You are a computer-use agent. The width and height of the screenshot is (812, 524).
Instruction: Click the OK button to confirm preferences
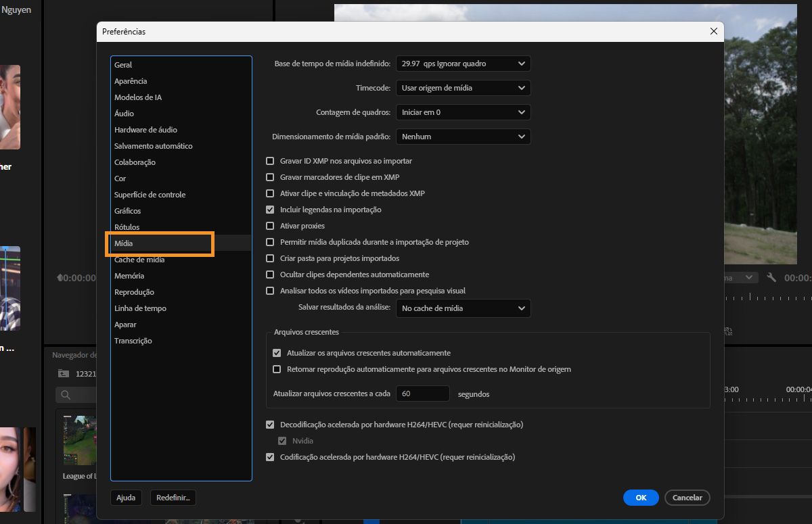[640, 497]
